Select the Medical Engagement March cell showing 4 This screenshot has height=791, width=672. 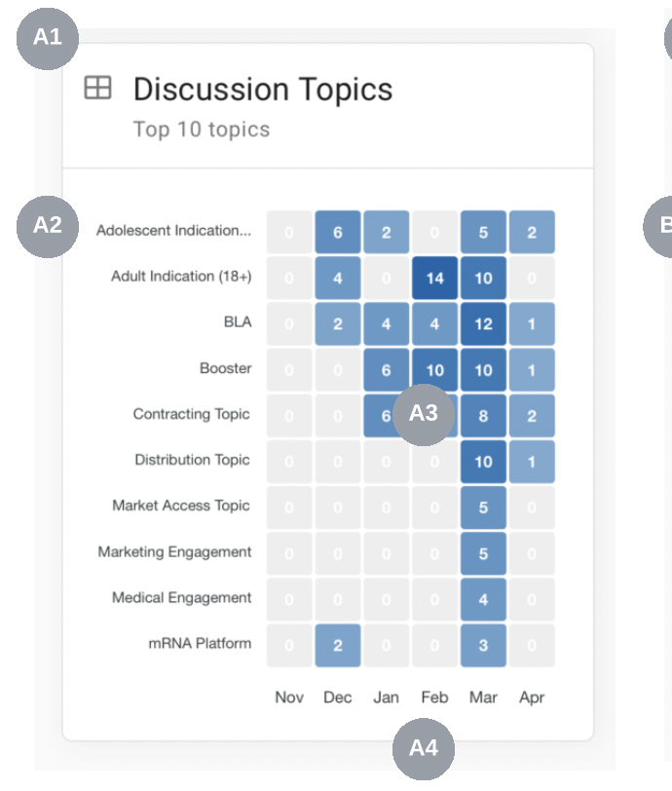click(483, 600)
